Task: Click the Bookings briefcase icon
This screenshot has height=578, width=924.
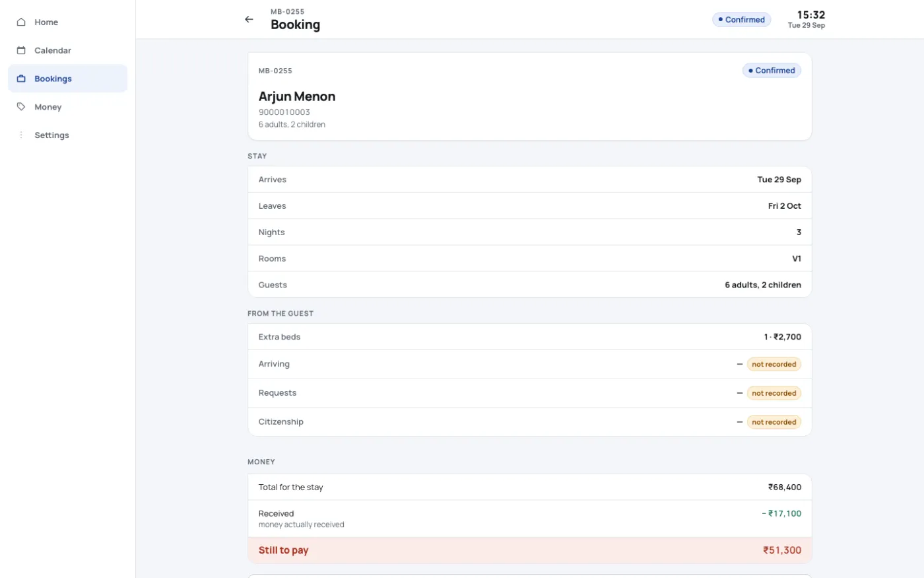Action: [x=21, y=79]
